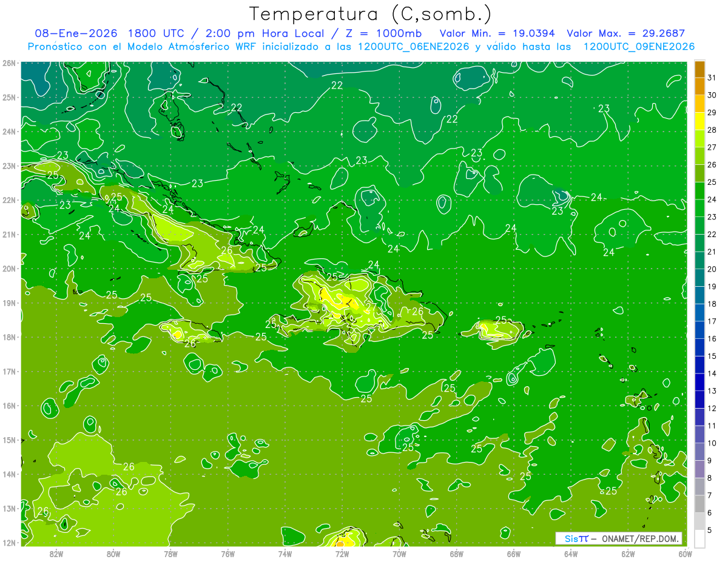Click the color bar label "5"

coord(710,530)
